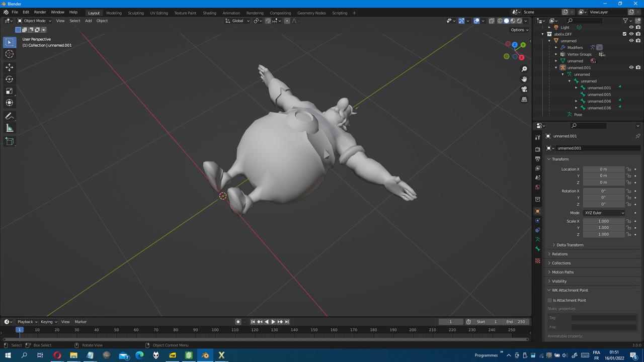Open Opera browser from taskbar

coord(57,355)
